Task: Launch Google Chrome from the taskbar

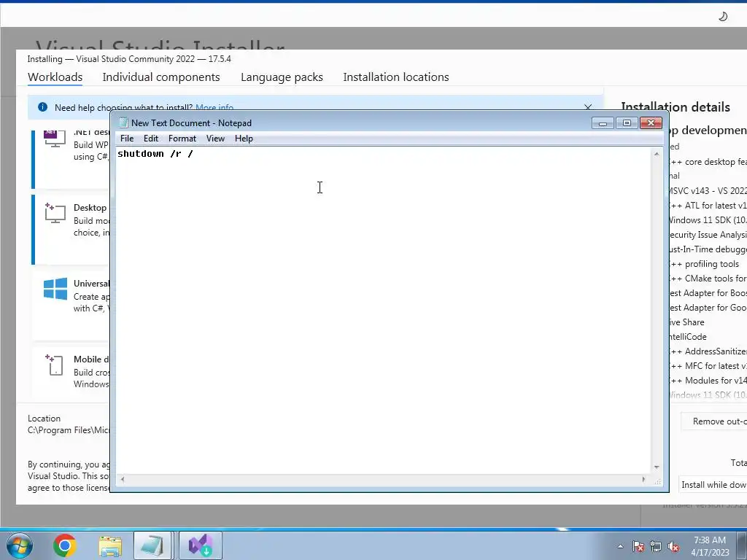Action: pos(65,545)
